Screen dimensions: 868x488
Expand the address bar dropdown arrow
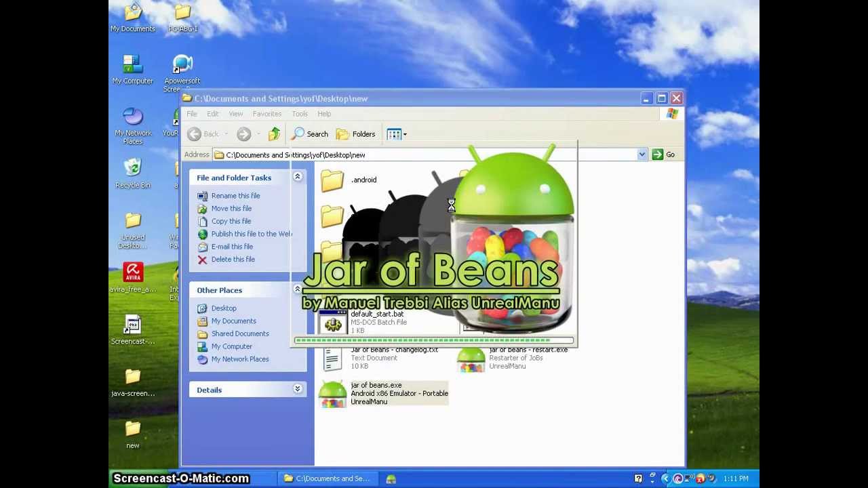(642, 155)
